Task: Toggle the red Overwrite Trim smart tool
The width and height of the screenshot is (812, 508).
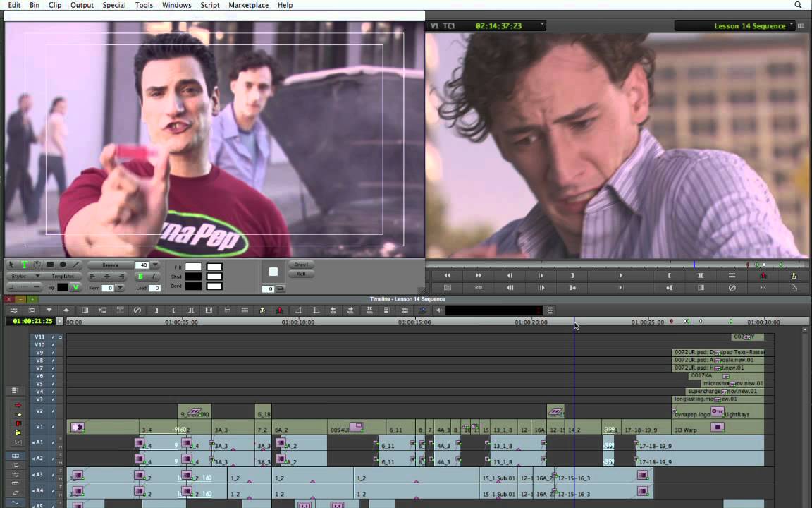Action: [18, 423]
